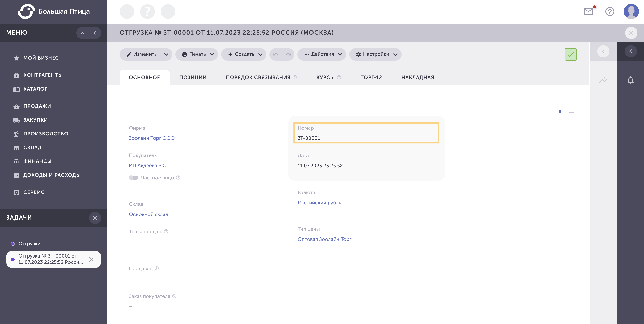This screenshot has width=644, height=324.
Task: Open the Российский рубль currency link
Action: coord(319,203)
